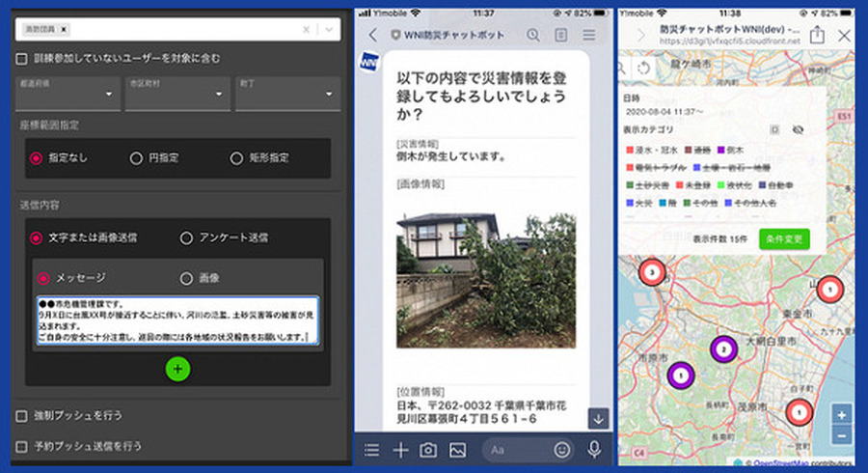Image resolution: width=868 pixels, height=473 pixels.
Task: Click the green plus add button
Action: click(177, 370)
